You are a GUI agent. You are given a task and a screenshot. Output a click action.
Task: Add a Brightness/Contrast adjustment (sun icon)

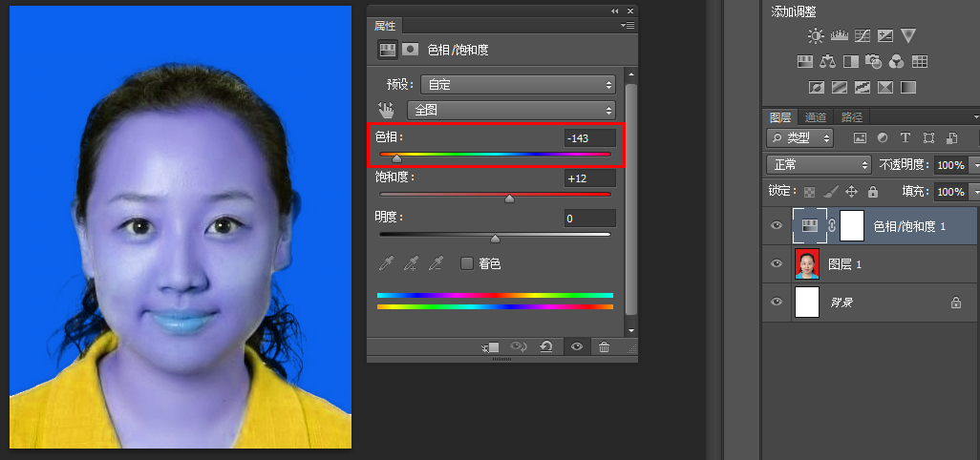point(815,36)
